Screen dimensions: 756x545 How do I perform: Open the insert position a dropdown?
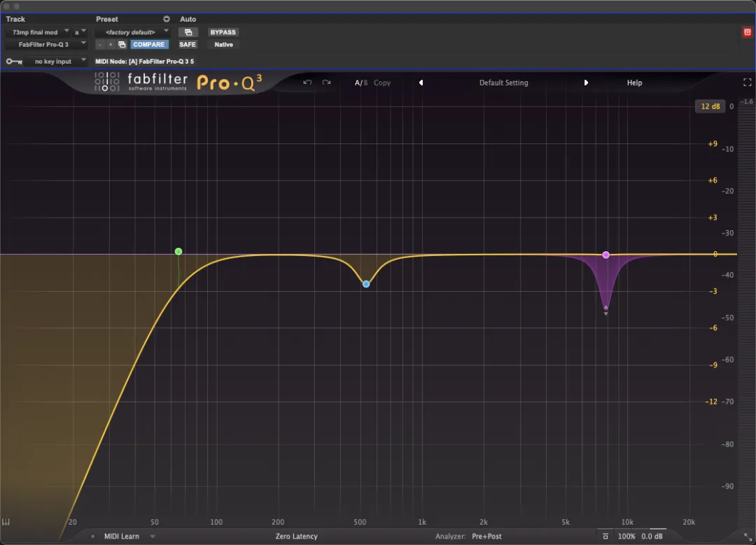coord(80,32)
